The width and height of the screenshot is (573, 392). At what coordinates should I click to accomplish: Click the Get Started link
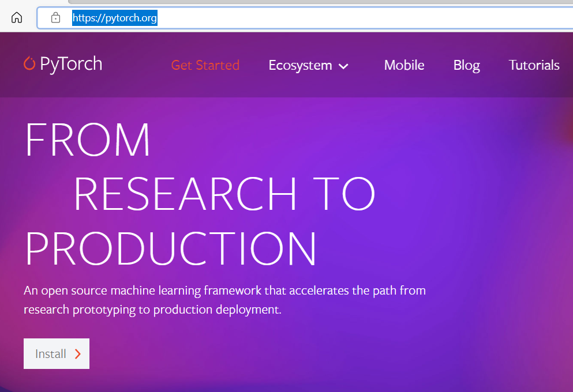(205, 65)
